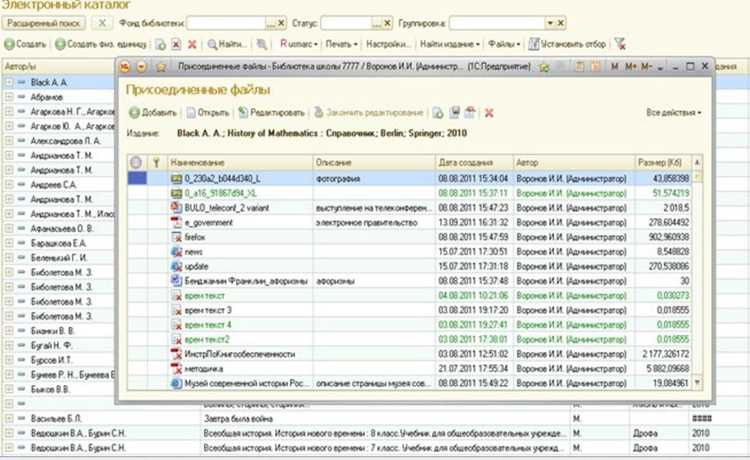The image size is (750, 460).
Task: Click the cancel-search icon after Найти
Action: coord(261,44)
